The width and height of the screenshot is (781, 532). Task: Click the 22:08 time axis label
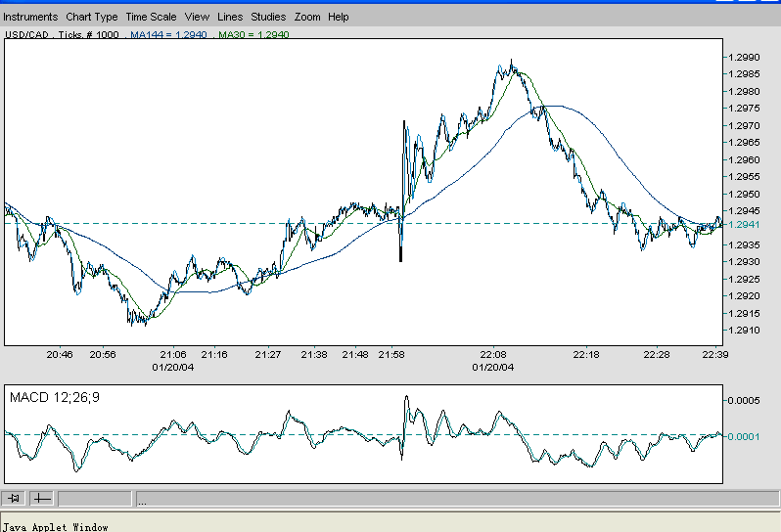pyautogui.click(x=493, y=354)
